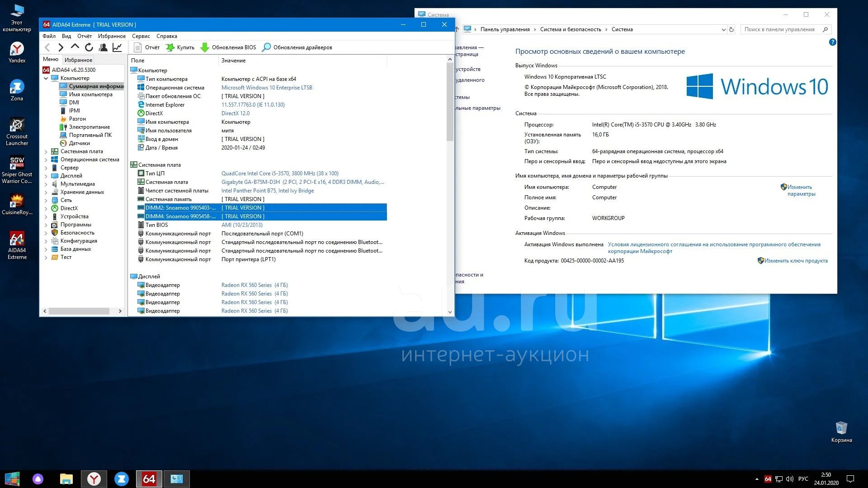This screenshot has height=488, width=868.
Task: Open File Explorer from the taskbar
Action: (x=66, y=479)
